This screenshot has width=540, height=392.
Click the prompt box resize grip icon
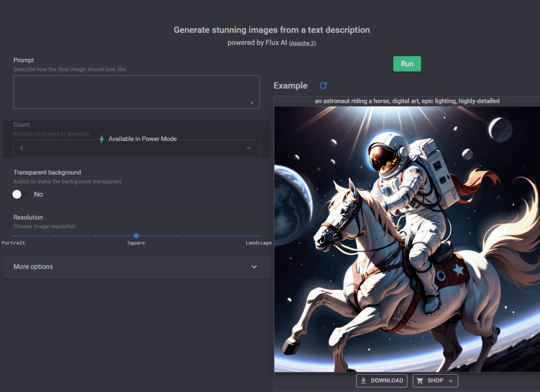coord(252,102)
